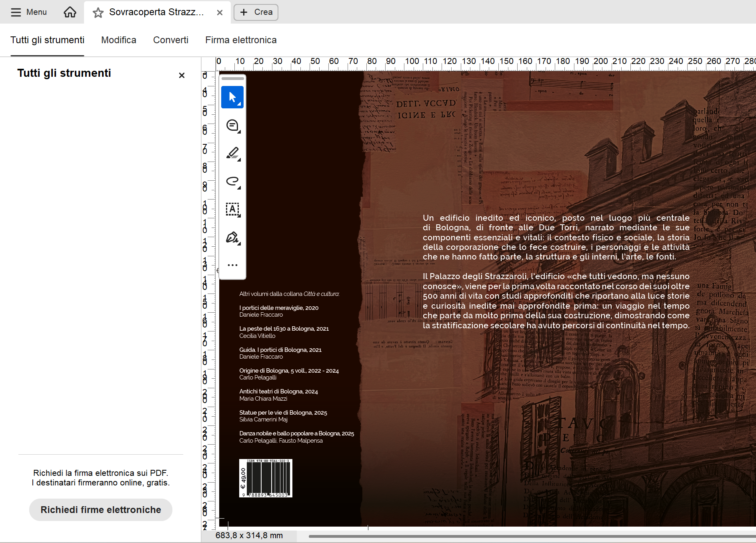Open the Modifica tab
This screenshot has width=756, height=543.
[119, 40]
